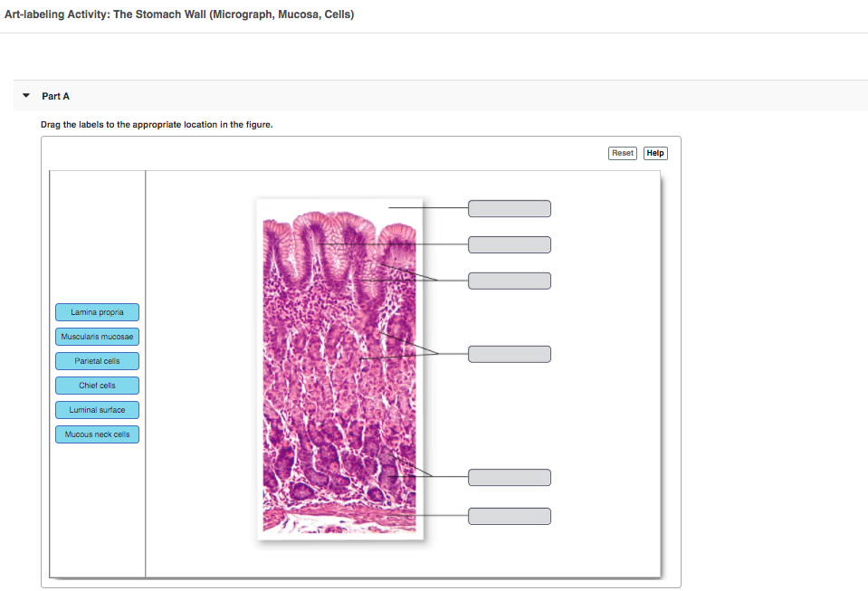Click the bottom empty answer box
Screen dimensions: 868x591
510,516
